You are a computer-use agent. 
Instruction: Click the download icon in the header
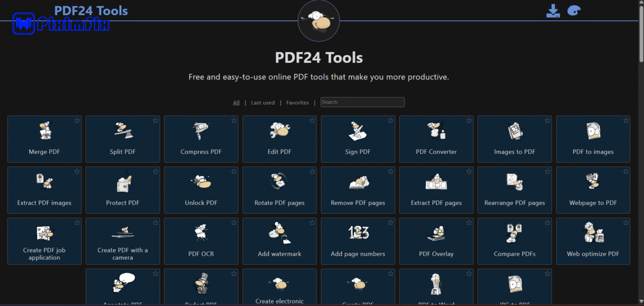click(553, 11)
